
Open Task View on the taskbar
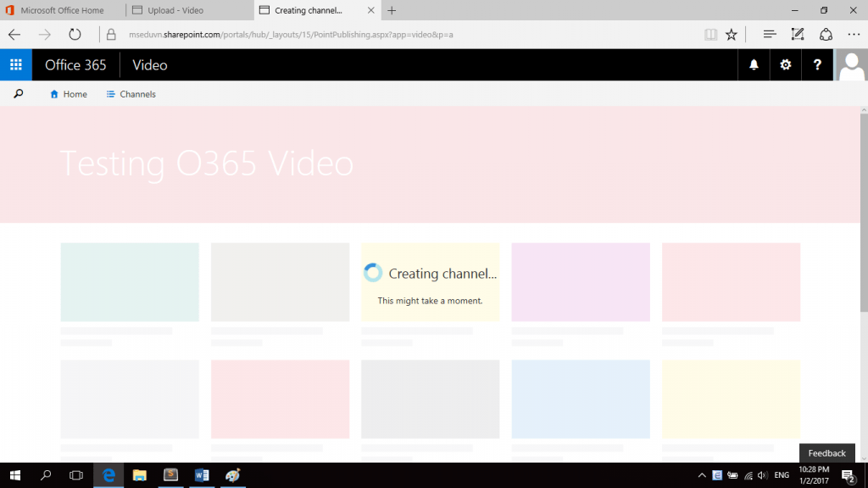tap(75, 475)
